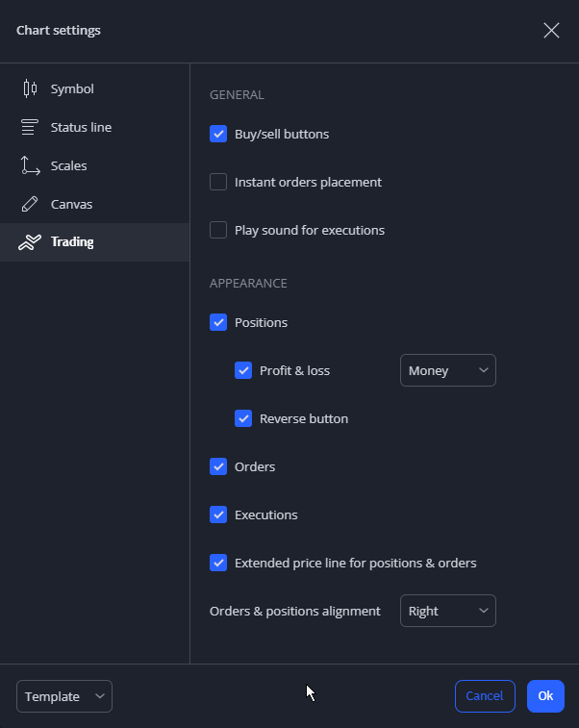
Task: Open the Template dropdown
Action: pos(64,696)
